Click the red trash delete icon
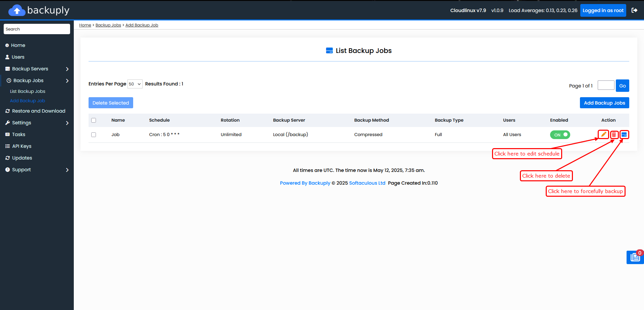The width and height of the screenshot is (644, 310). coord(614,135)
